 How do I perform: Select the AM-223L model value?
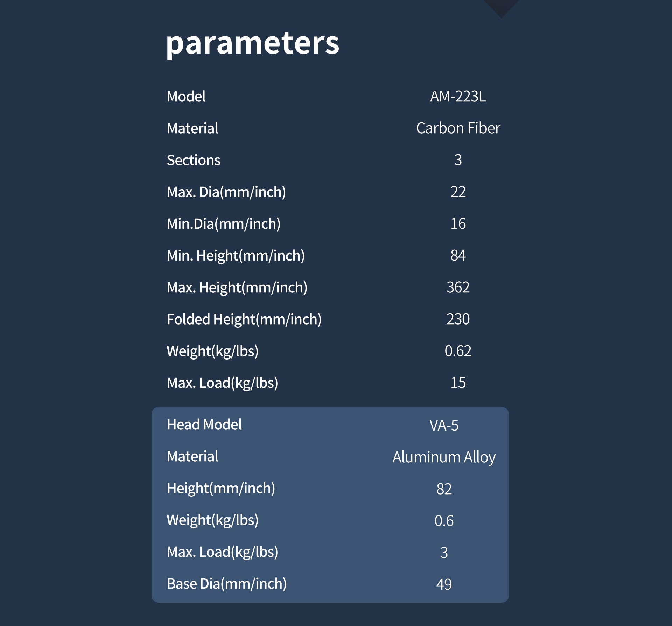(x=458, y=97)
